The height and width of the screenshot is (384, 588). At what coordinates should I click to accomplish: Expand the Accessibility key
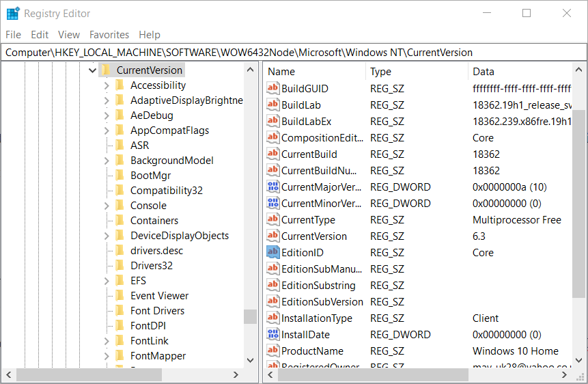click(x=107, y=85)
